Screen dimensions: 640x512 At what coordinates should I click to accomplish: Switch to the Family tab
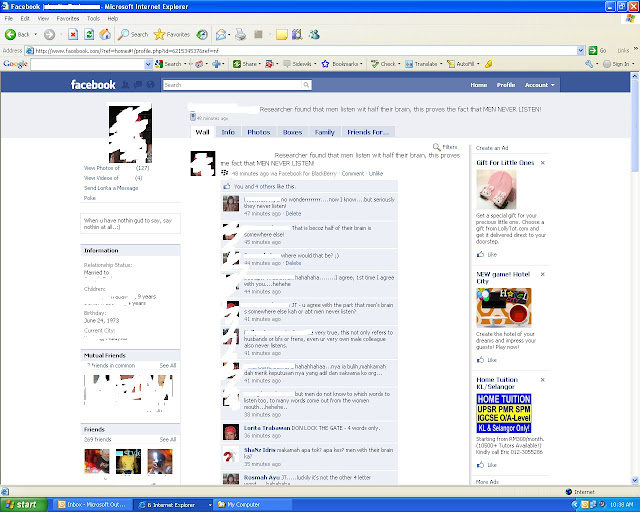tap(324, 132)
